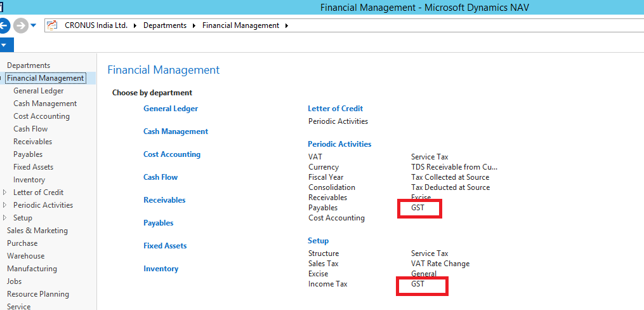Select Fixed Assets in navigation pane
The height and width of the screenshot is (310, 644).
click(x=33, y=167)
